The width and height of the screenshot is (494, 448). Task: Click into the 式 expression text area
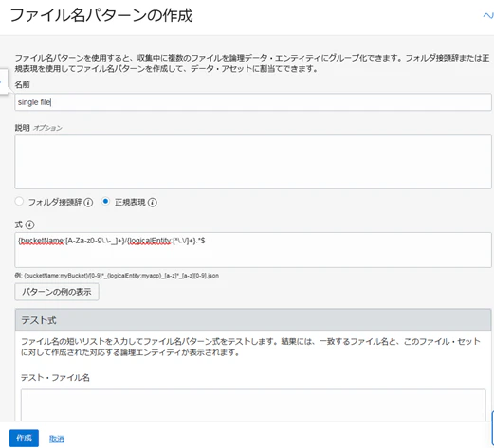click(253, 250)
